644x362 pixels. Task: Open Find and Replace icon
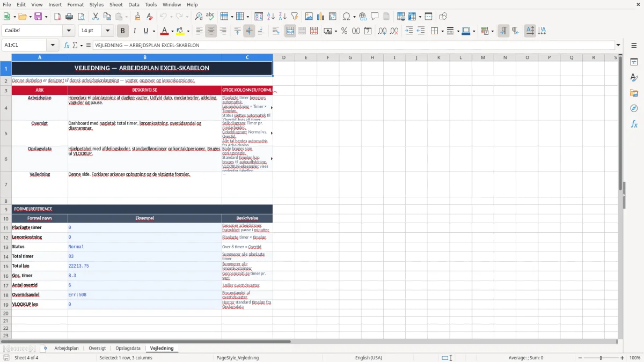coord(199,17)
